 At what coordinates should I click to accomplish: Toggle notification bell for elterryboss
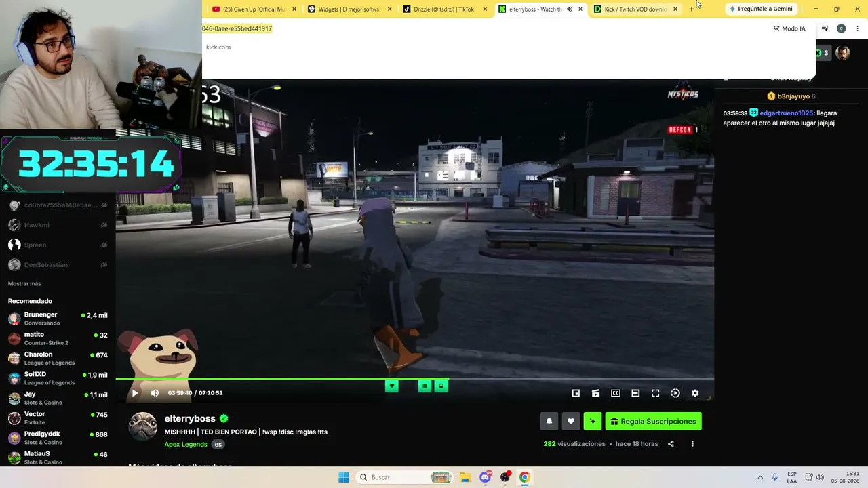(549, 422)
